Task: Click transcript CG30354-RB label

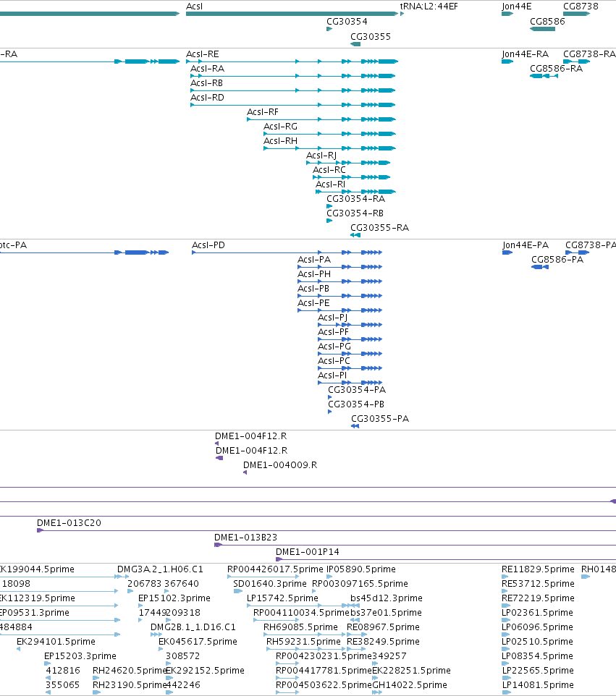Action: pos(355,213)
